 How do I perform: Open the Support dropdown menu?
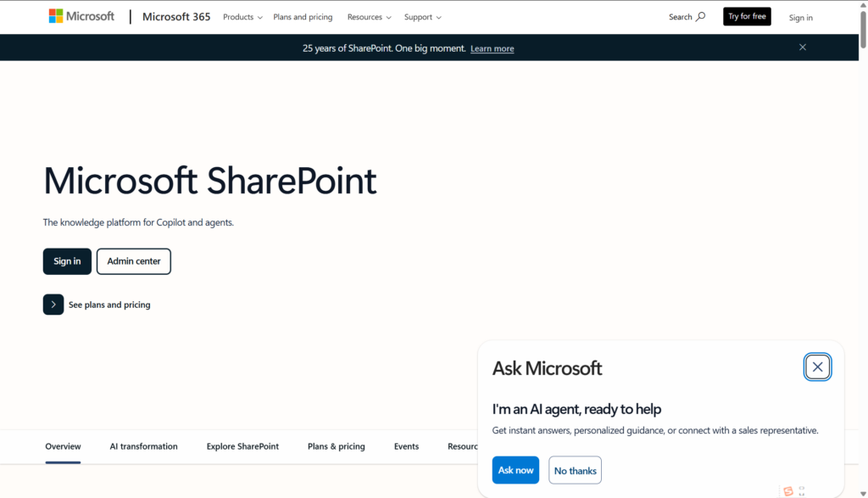422,17
